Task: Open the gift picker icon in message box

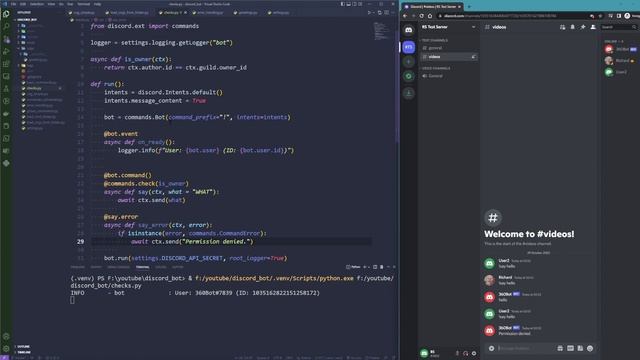Action: click(560, 348)
